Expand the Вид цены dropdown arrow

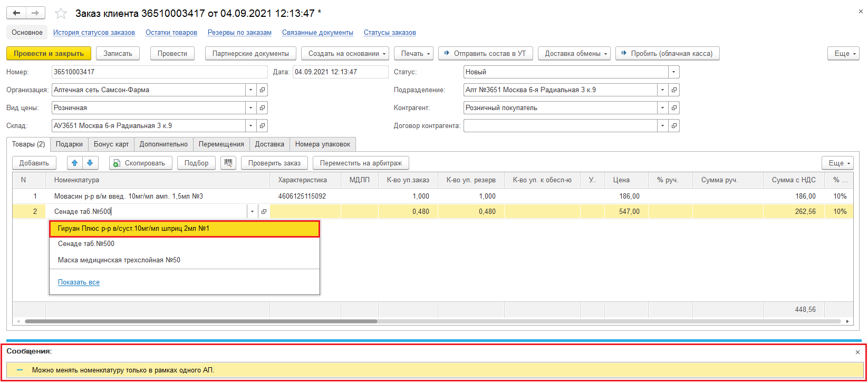click(251, 108)
